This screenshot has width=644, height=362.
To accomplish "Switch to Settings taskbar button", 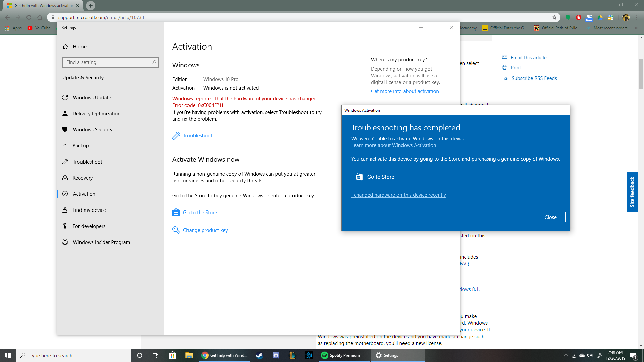I will coord(398,355).
